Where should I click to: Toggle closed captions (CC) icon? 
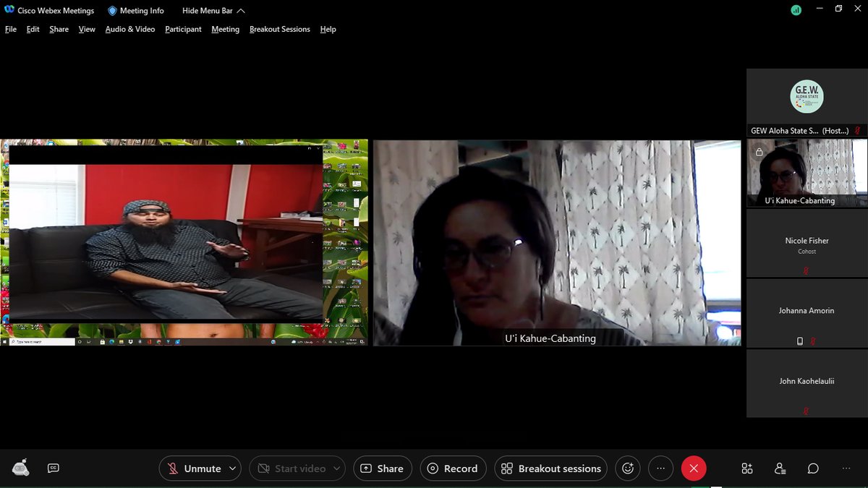(x=53, y=468)
